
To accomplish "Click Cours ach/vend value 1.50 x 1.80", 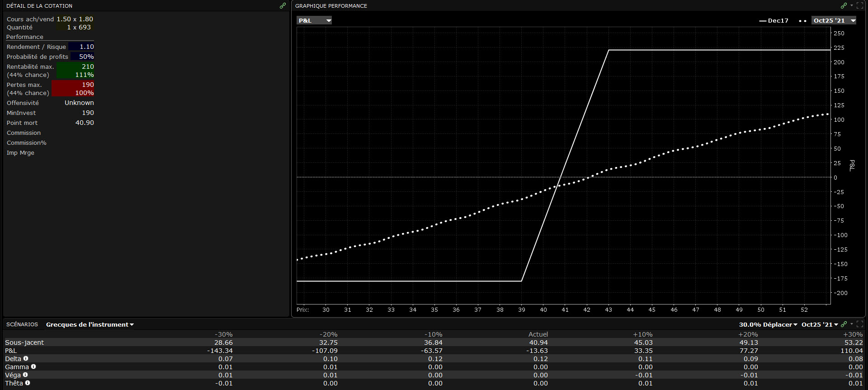I will (x=75, y=19).
